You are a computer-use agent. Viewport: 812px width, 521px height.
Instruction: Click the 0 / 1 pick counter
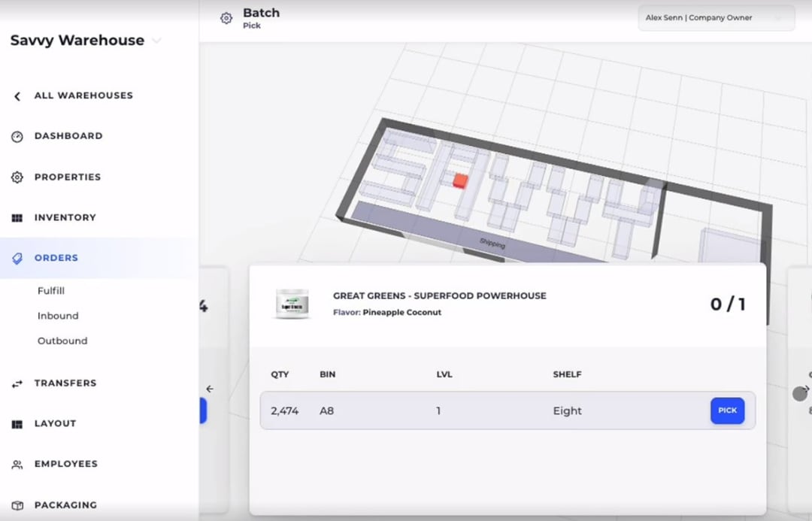click(728, 304)
